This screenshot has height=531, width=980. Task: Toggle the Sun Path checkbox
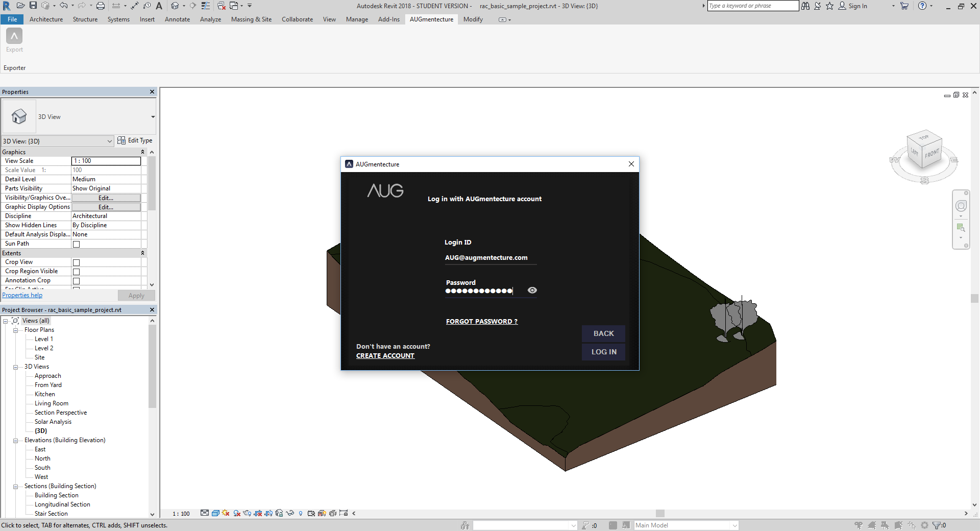pos(77,244)
